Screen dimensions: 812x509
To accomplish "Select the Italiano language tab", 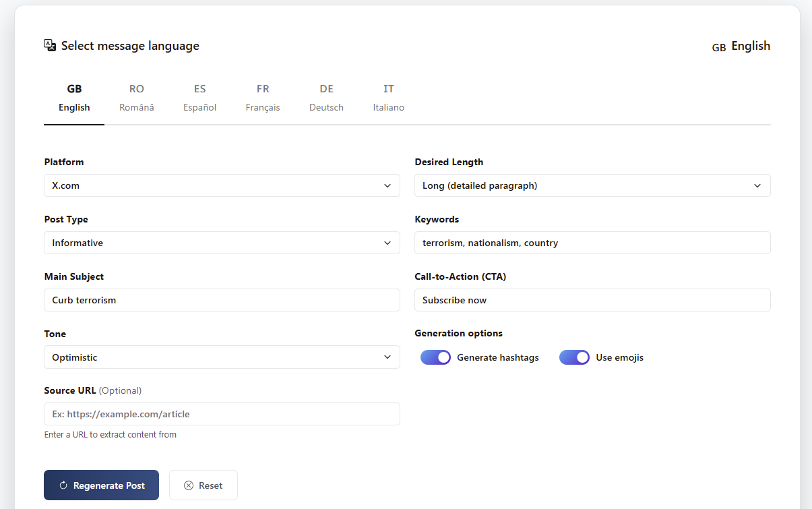I will tap(388, 98).
